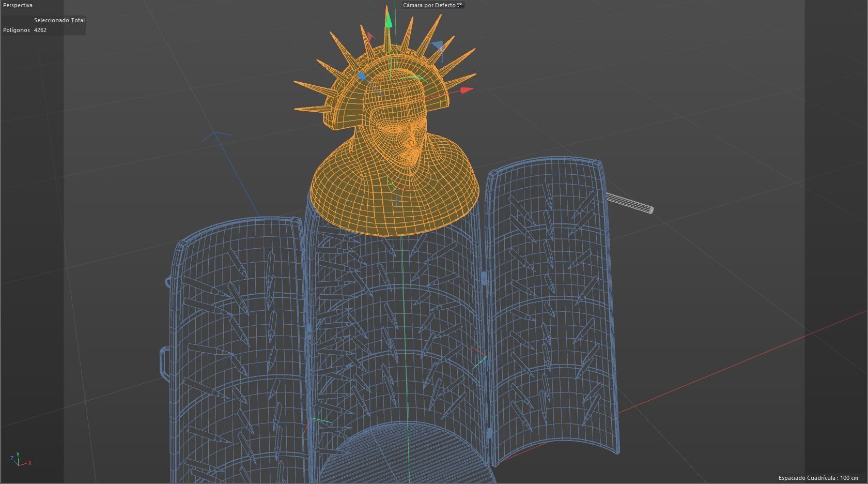868x484 pixels.
Task: Grab the red X-axis arrow handle
Action: coord(467,90)
